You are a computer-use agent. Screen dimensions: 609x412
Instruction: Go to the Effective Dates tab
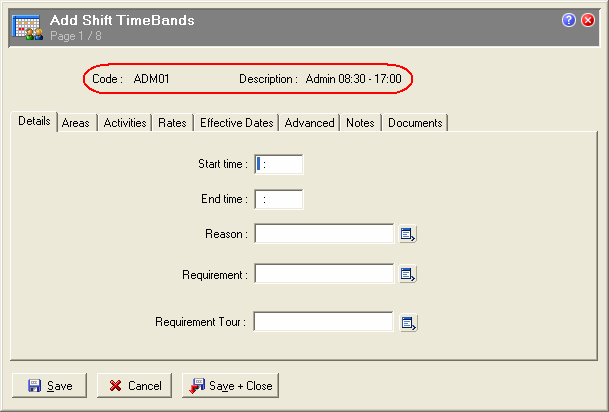[x=236, y=123]
